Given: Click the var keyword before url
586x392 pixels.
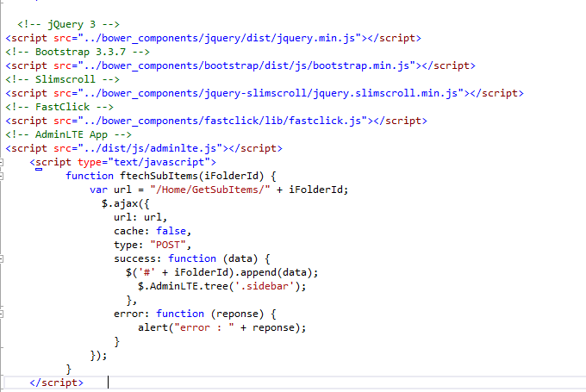Looking at the screenshot, I should [98, 190].
